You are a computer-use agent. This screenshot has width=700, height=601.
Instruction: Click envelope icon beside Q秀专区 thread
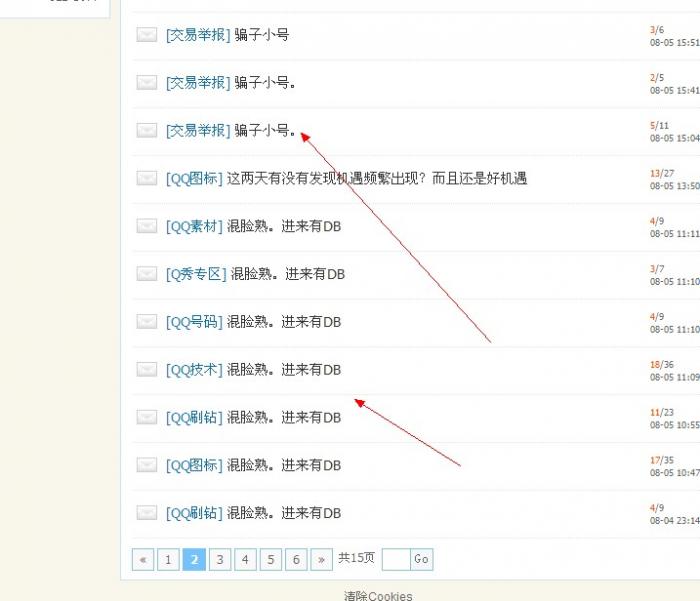[x=146, y=273]
